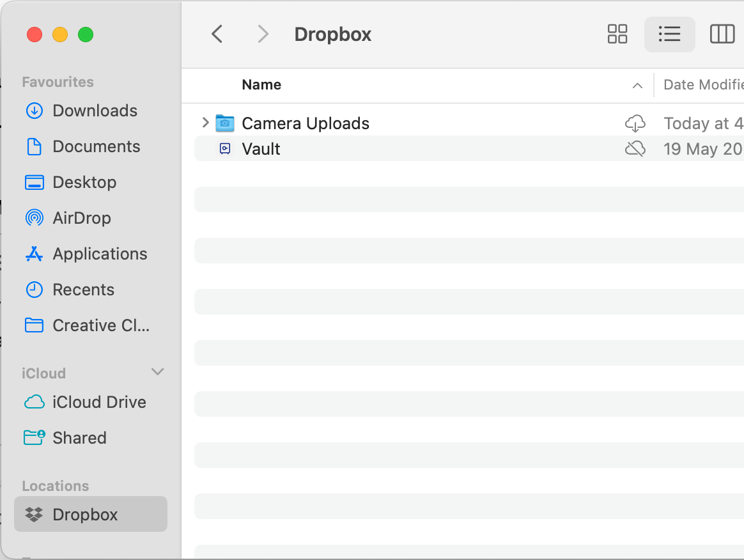Click the Dropbox logo icon in sidebar

(34, 515)
